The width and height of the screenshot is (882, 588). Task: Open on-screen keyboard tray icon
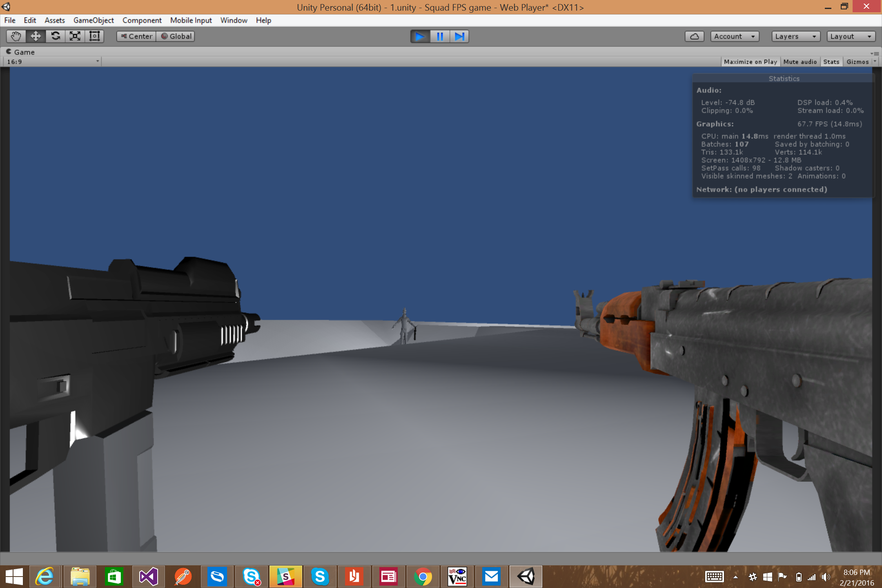715,577
